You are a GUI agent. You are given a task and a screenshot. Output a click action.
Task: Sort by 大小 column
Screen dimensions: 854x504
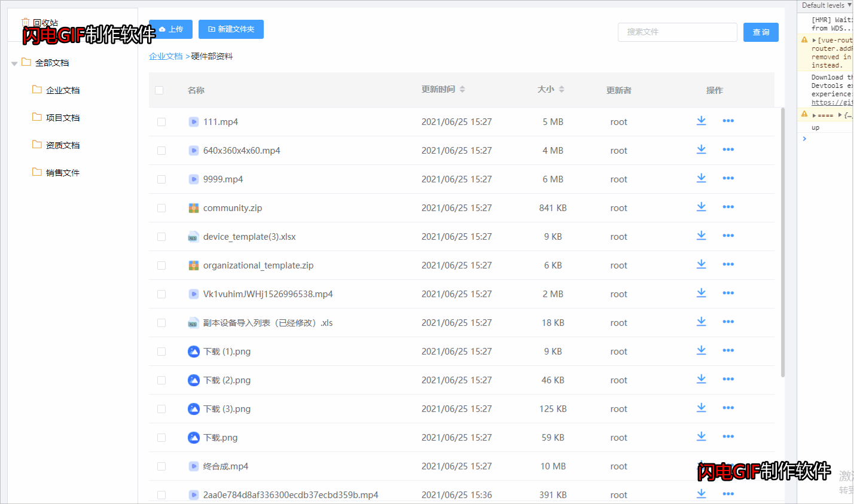click(562, 90)
